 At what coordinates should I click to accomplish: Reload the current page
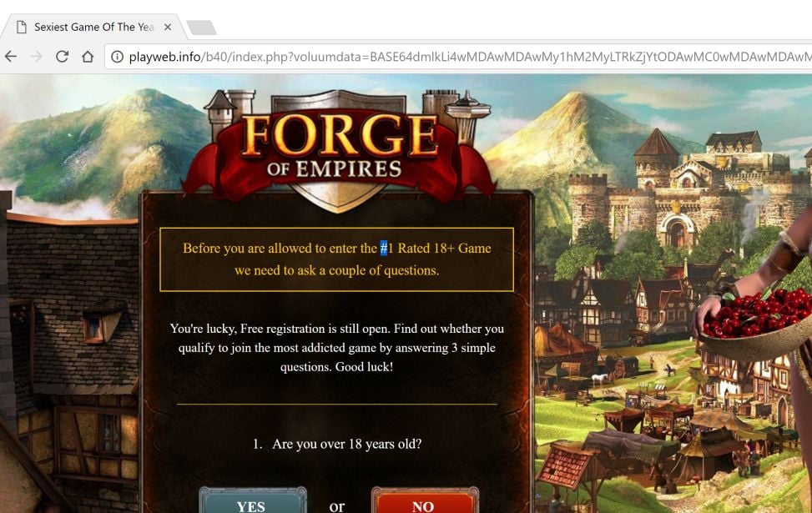tap(62, 57)
